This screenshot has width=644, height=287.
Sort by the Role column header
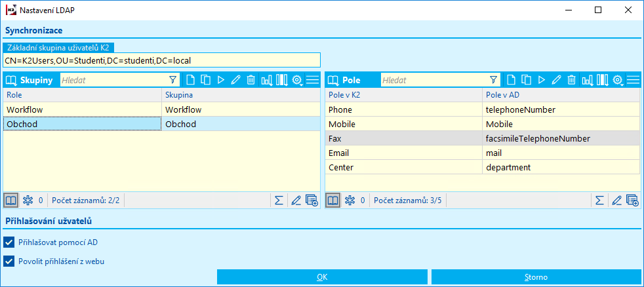tap(82, 95)
